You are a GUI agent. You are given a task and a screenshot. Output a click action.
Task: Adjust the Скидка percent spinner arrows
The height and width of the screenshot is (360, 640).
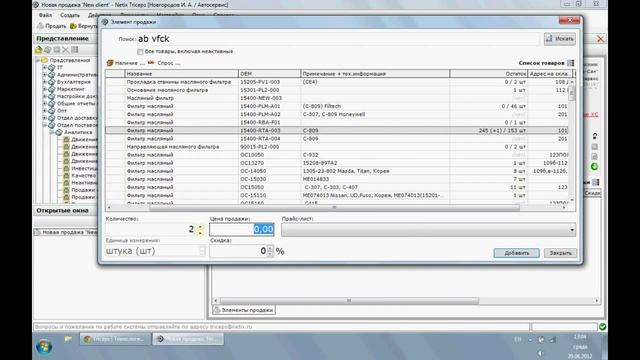[x=270, y=251]
